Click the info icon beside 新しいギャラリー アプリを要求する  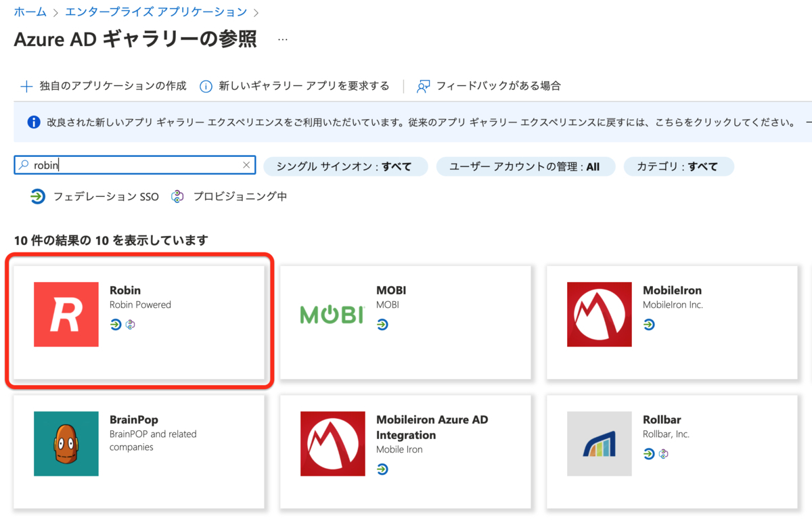[206, 86]
